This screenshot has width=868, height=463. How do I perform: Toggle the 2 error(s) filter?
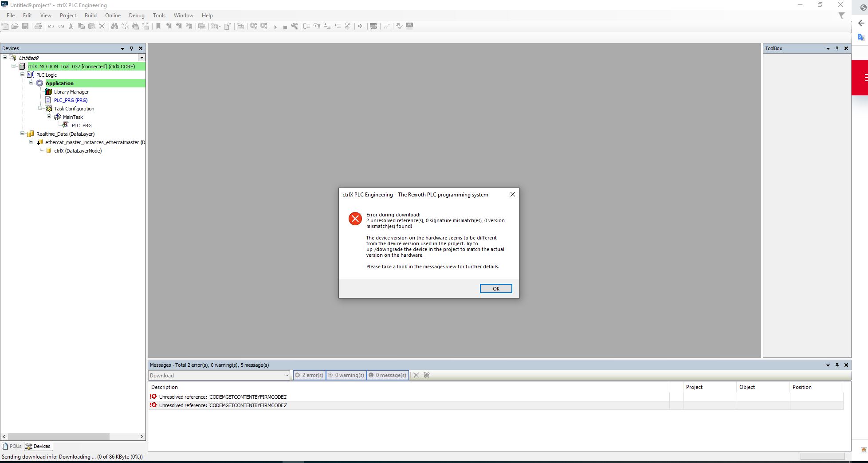pos(309,375)
